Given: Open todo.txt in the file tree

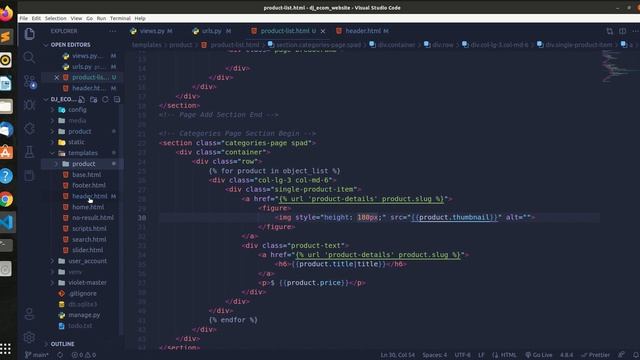Looking at the screenshot, I should [80, 326].
